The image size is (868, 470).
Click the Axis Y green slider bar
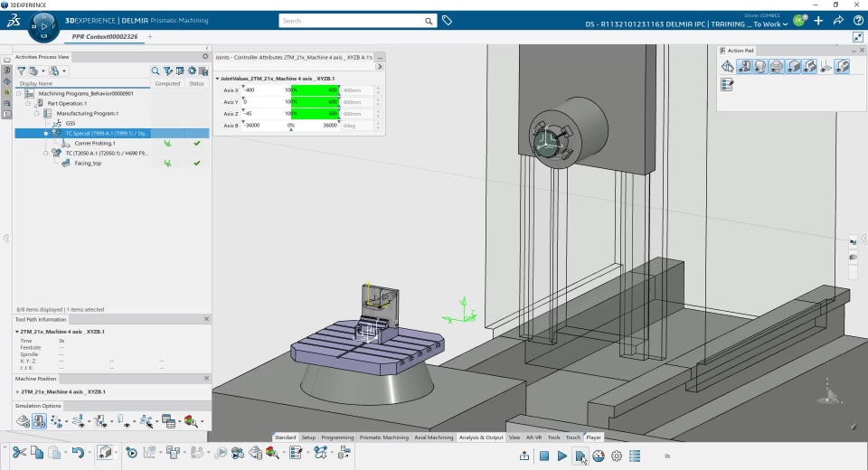pos(315,102)
